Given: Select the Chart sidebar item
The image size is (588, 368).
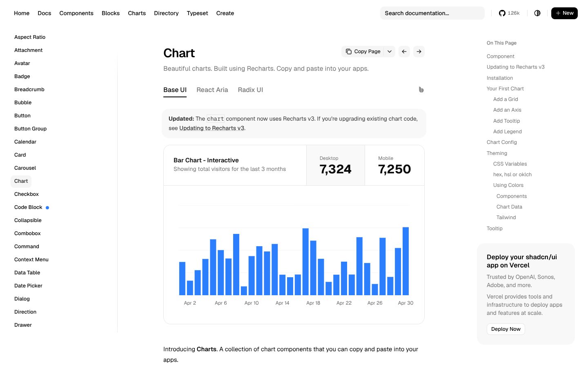Looking at the screenshot, I should click(x=21, y=181).
